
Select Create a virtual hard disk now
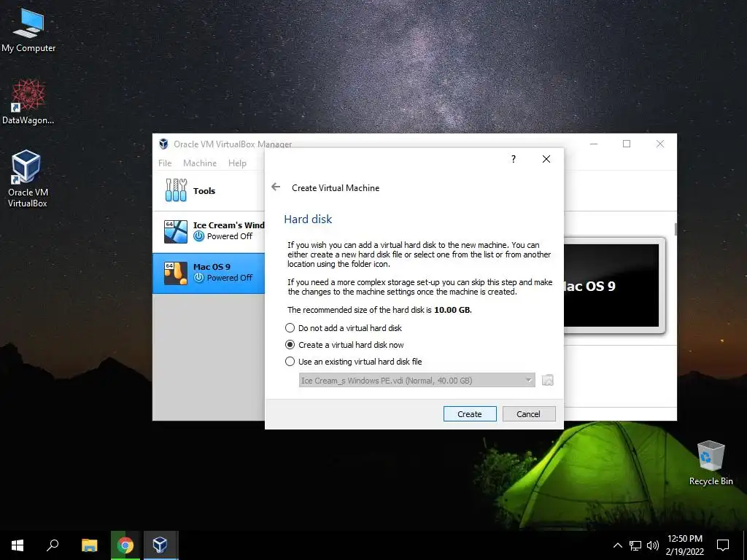coord(344,345)
